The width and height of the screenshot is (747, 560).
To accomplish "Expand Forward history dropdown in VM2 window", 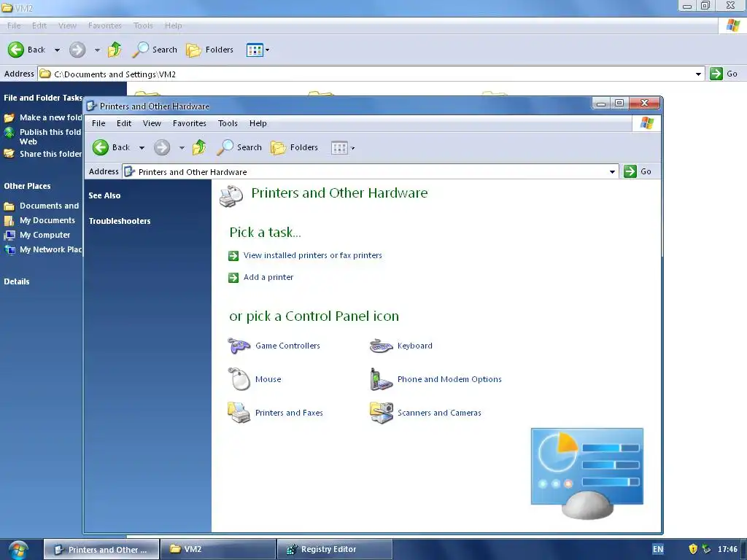I will coord(97,50).
